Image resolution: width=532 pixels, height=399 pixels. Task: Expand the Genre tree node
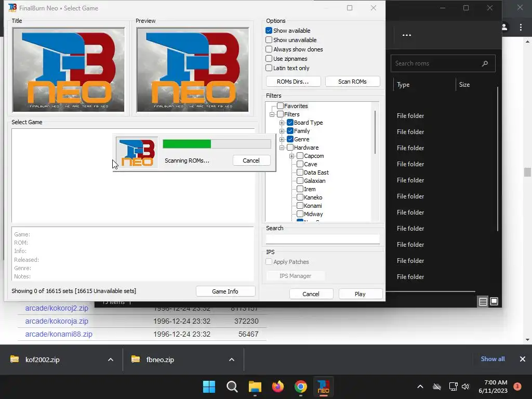[x=282, y=139]
